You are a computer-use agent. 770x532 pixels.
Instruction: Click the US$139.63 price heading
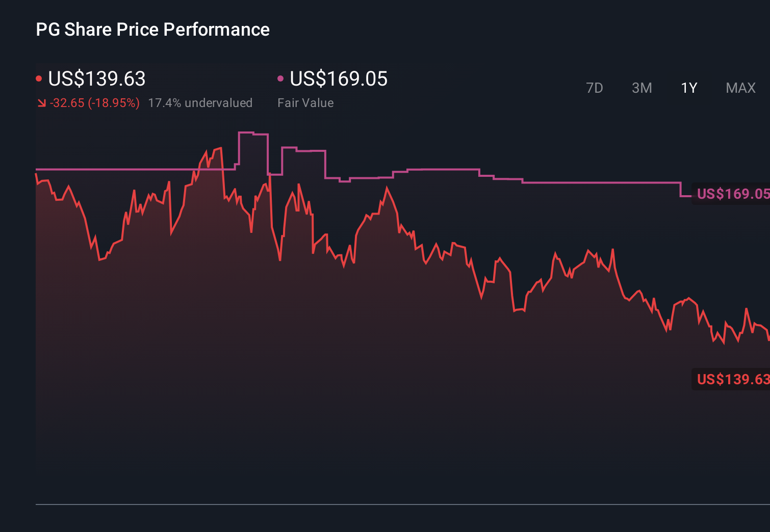coord(96,79)
